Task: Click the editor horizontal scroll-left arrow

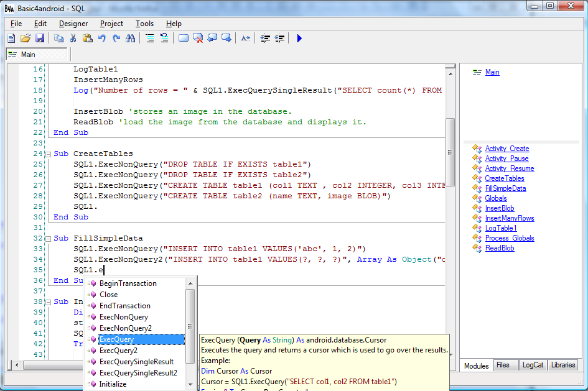Action: point(17,364)
